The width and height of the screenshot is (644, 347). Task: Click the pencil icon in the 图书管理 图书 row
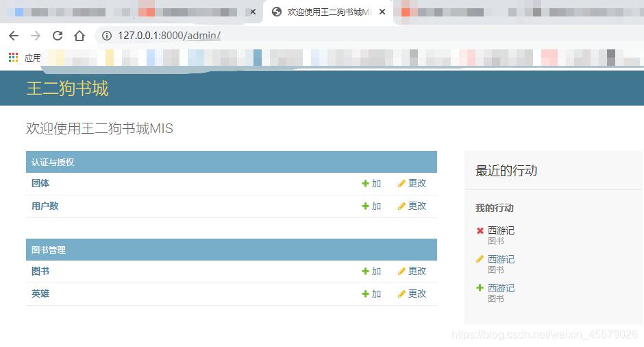tap(401, 272)
